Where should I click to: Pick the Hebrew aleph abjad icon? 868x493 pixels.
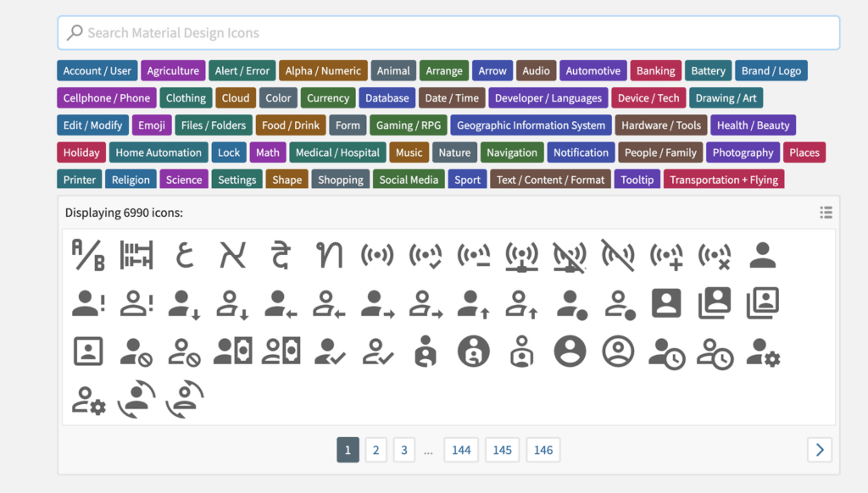coord(232,255)
